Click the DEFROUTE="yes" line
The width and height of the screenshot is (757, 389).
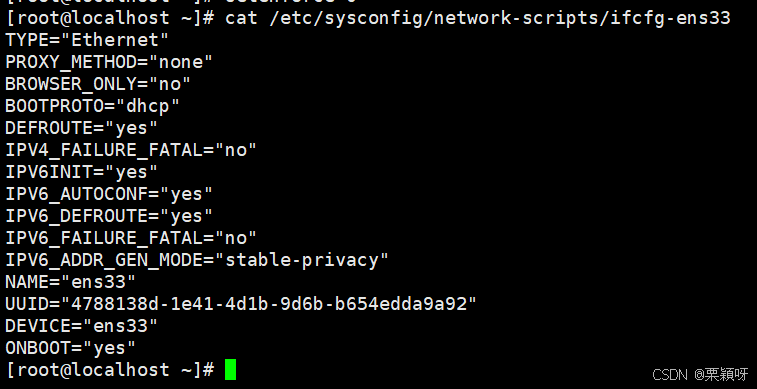tap(82, 128)
